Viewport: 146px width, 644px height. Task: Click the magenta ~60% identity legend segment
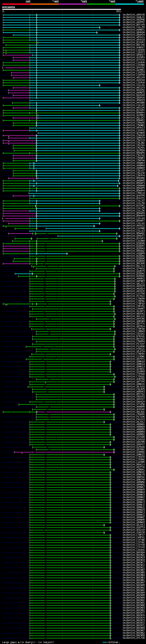tap(73, 4)
